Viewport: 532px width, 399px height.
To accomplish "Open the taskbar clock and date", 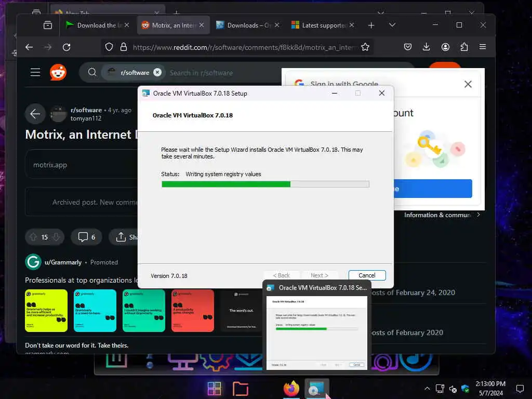I will (x=490, y=389).
